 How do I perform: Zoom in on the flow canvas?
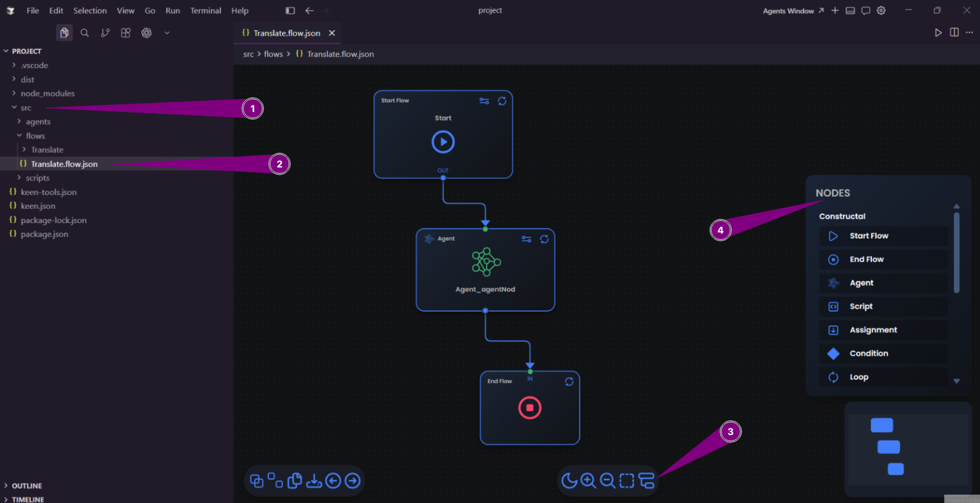tap(588, 480)
